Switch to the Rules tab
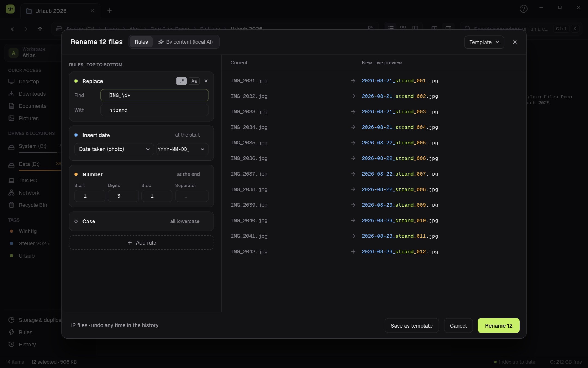Image resolution: width=588 pixels, height=368 pixels. (x=141, y=42)
